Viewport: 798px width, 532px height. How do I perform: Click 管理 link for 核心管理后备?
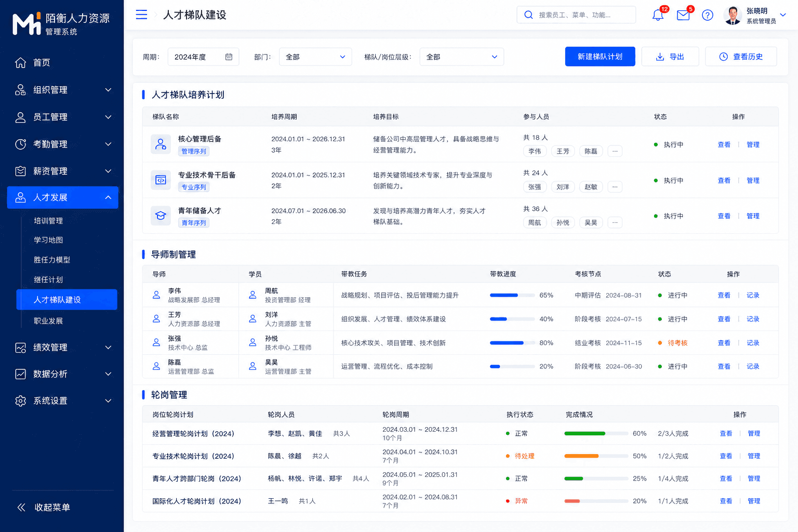tap(753, 144)
